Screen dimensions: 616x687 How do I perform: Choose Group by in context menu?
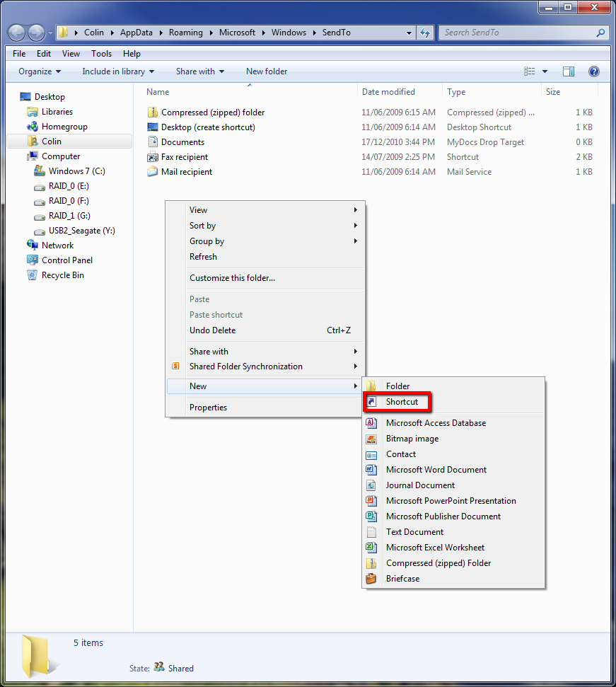coord(265,241)
